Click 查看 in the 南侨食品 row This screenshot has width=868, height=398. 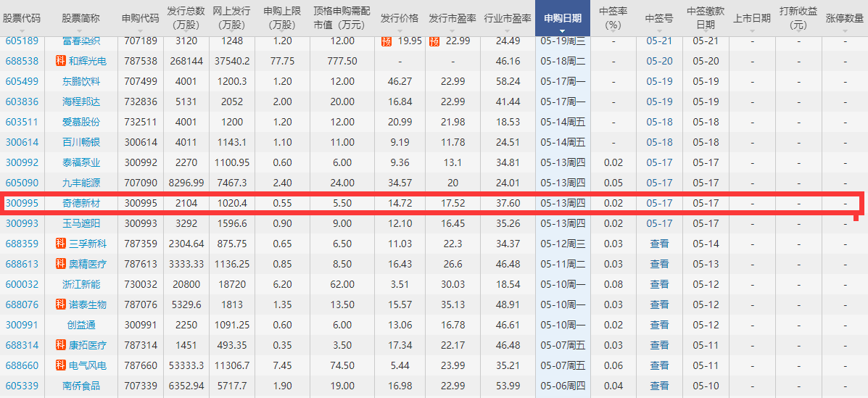pyautogui.click(x=659, y=386)
